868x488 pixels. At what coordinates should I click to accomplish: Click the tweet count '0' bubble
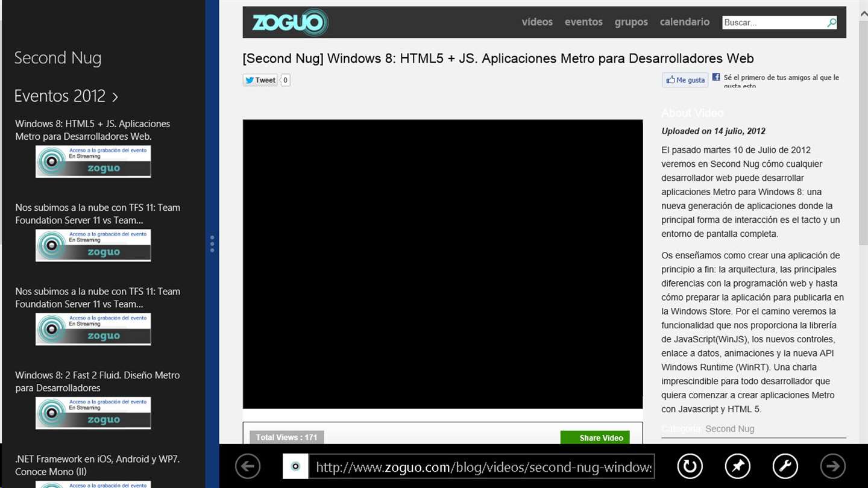click(x=285, y=80)
